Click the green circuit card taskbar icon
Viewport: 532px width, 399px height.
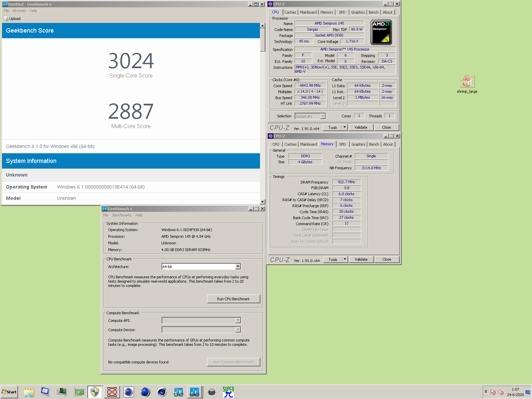coord(79,392)
